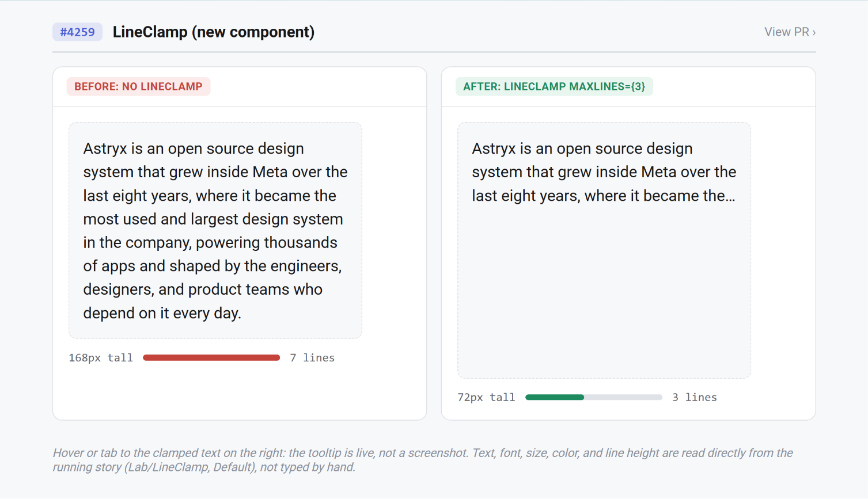Click the green height progress bar
The height and width of the screenshot is (499, 868).
pyautogui.click(x=555, y=397)
